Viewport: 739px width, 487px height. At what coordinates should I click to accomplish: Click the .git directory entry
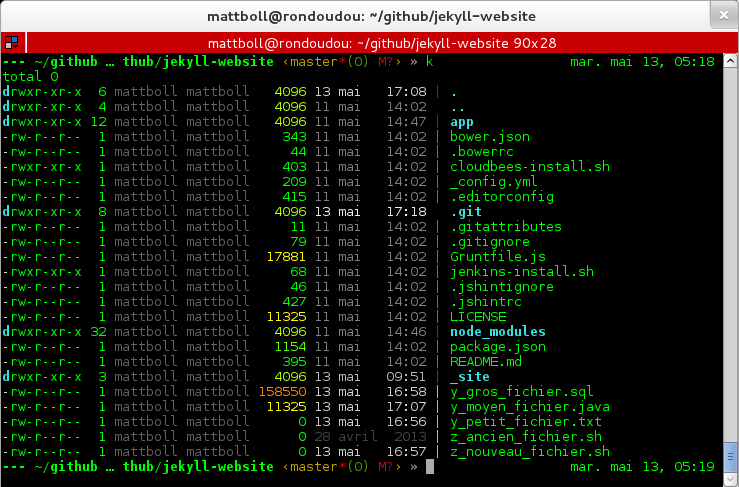pos(466,212)
